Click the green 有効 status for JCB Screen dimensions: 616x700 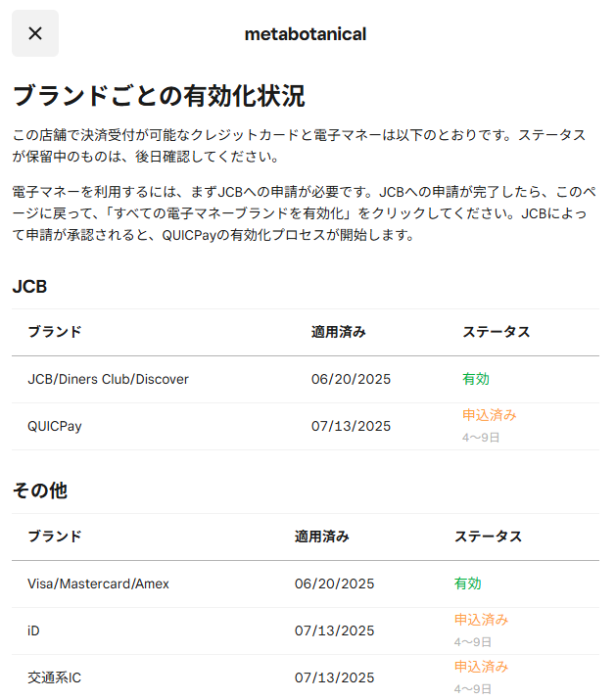click(x=476, y=379)
